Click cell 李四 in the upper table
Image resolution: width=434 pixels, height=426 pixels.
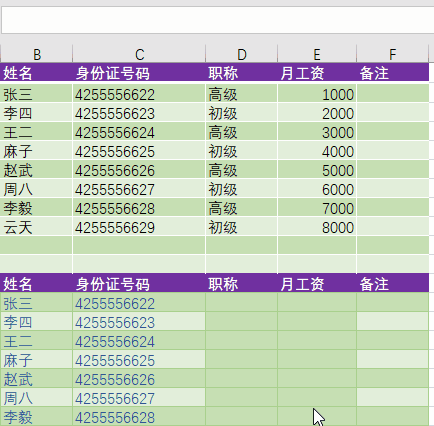click(x=36, y=113)
